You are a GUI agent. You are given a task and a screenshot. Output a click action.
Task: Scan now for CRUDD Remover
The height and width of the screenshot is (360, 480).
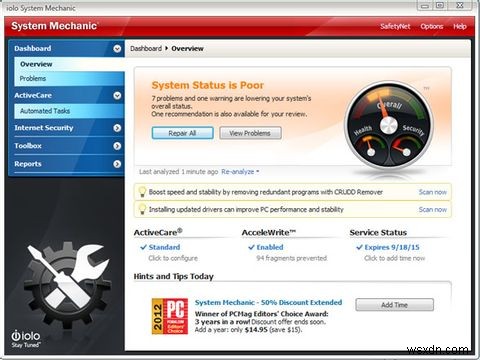(433, 192)
